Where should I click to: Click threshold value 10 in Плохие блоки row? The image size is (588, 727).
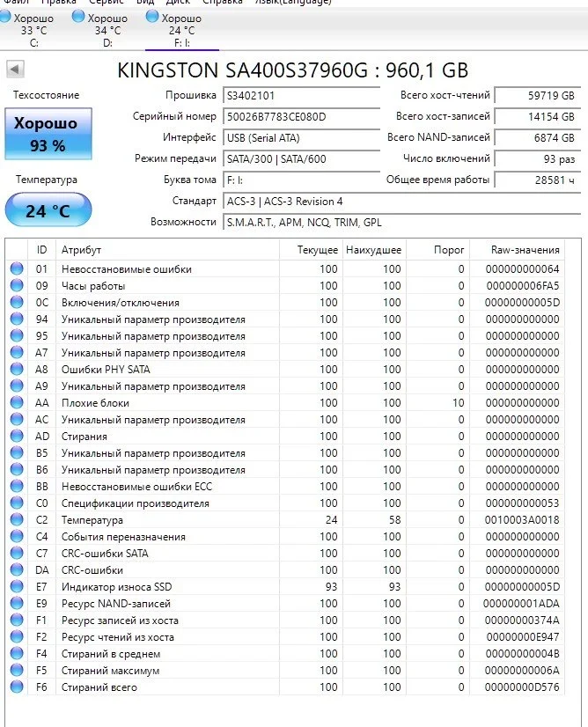click(x=458, y=403)
